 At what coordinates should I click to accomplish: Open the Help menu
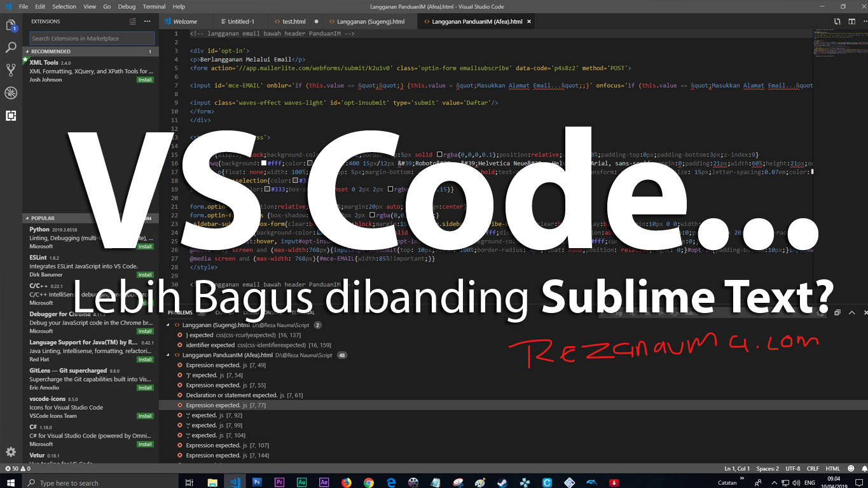coord(179,6)
